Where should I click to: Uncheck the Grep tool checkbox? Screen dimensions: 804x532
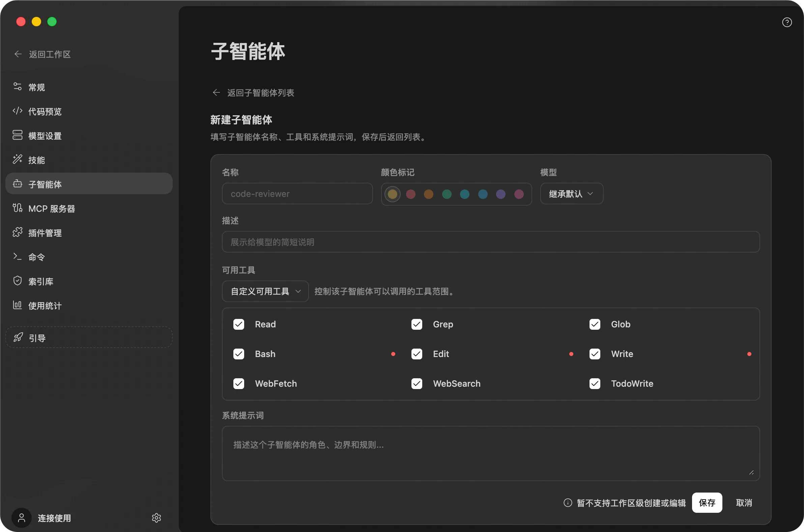pyautogui.click(x=417, y=324)
